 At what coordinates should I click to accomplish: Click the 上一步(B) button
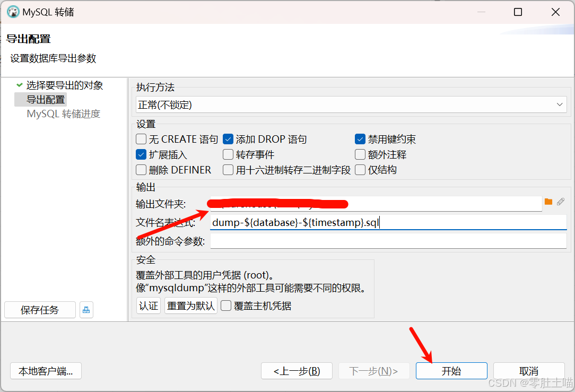tap(297, 371)
